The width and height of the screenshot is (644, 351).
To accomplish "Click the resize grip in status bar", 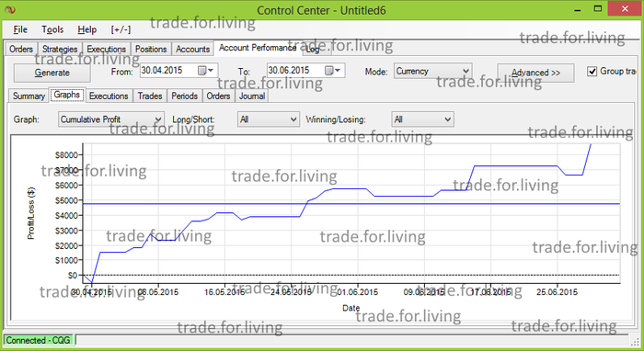I will click(x=636, y=340).
